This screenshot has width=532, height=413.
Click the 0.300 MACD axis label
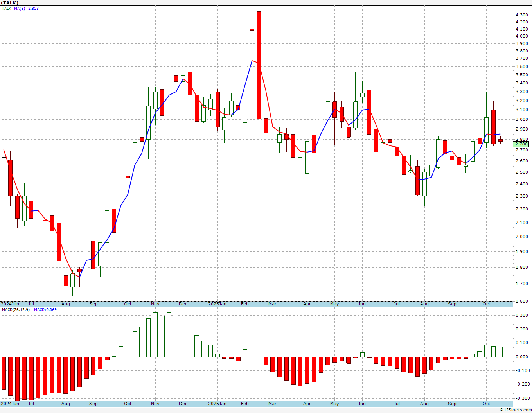(522, 315)
